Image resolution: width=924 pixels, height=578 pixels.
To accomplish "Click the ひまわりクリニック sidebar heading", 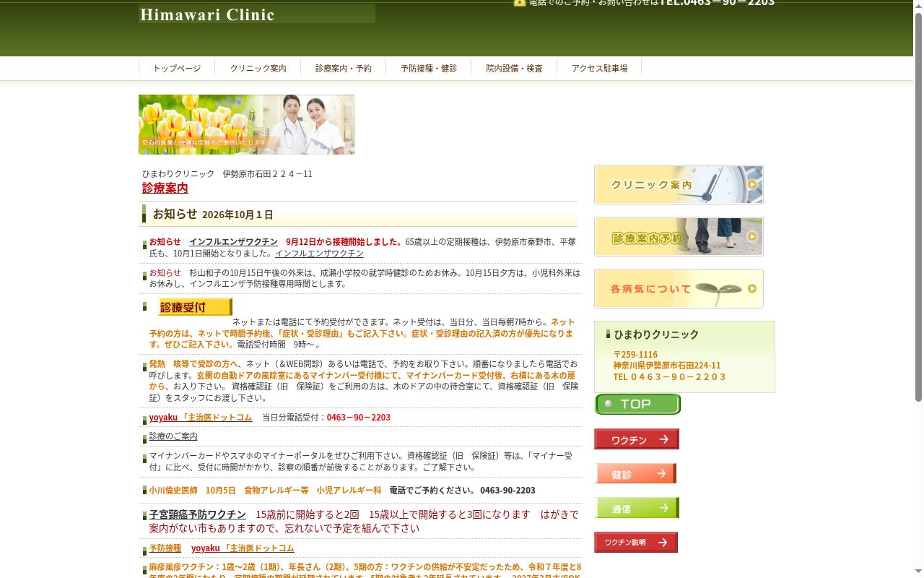I will pyautogui.click(x=656, y=335).
